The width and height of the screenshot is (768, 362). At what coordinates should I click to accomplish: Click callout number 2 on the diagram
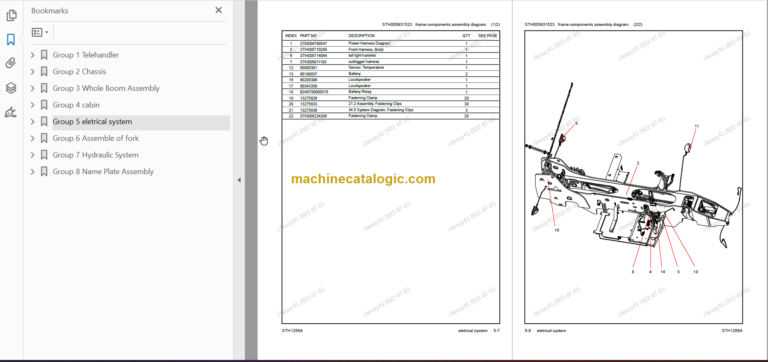click(x=638, y=163)
